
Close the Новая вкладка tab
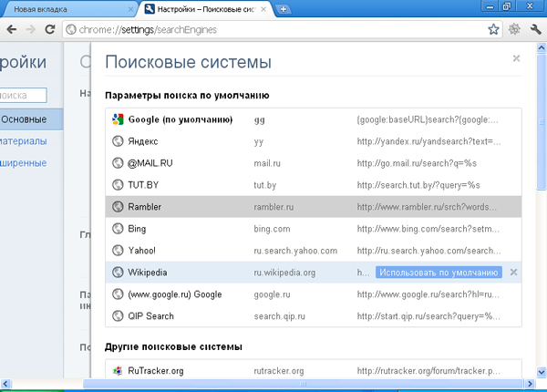[x=130, y=9]
